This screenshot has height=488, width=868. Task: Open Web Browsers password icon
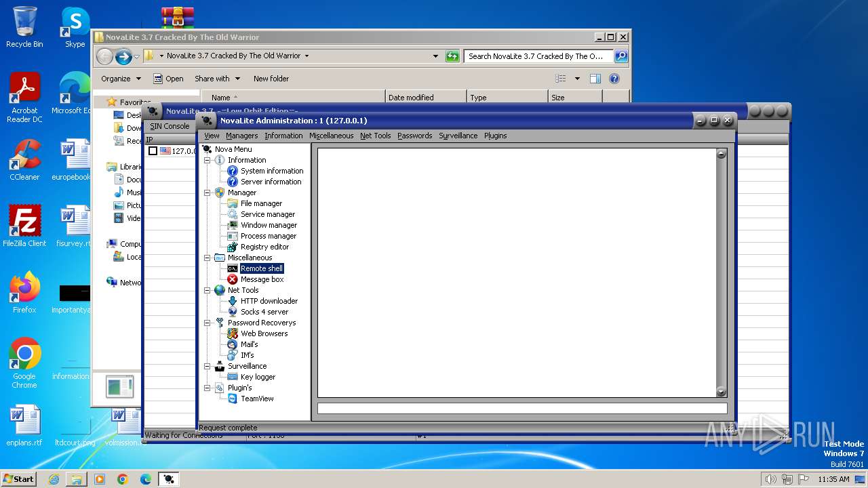[x=233, y=333]
